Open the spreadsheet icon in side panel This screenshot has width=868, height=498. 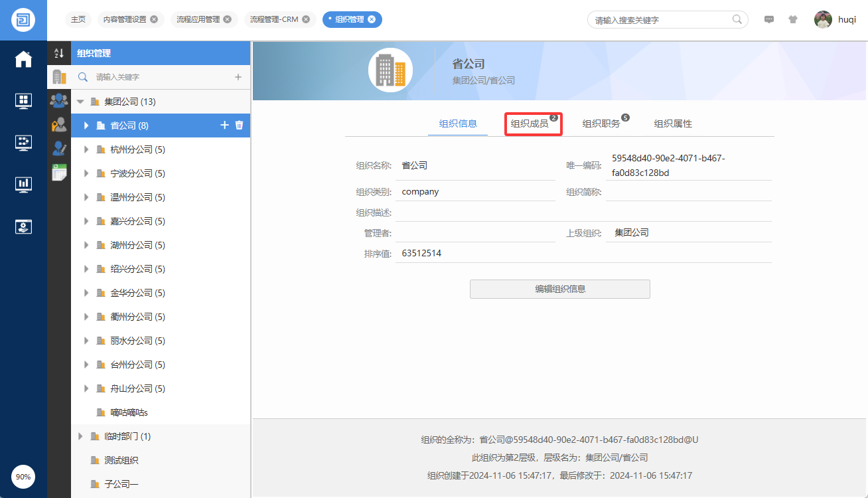[60, 172]
